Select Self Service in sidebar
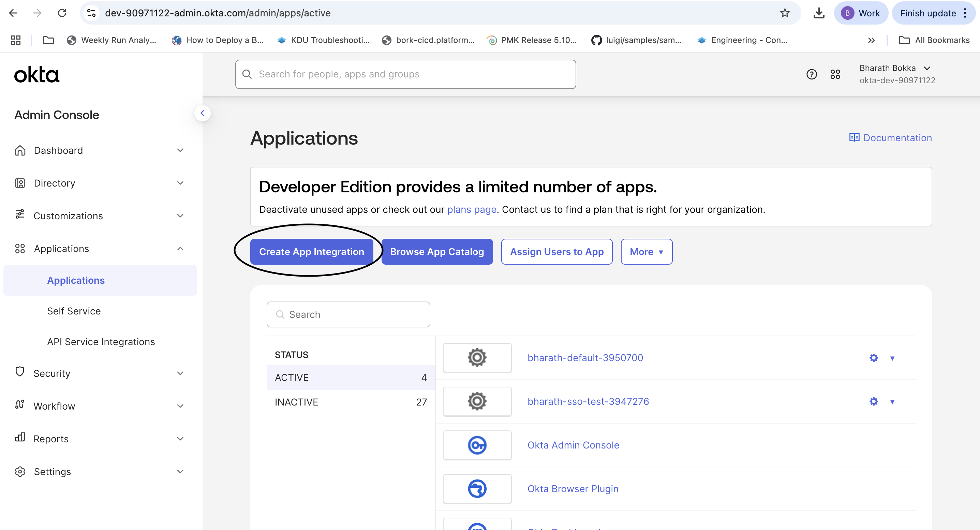This screenshot has height=530, width=980. [x=74, y=311]
